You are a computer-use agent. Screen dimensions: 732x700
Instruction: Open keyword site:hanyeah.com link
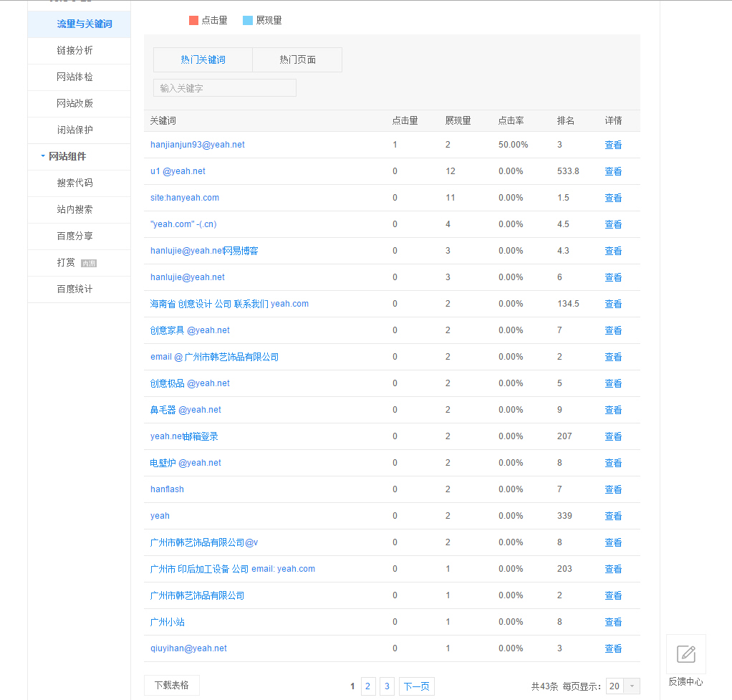coord(184,198)
